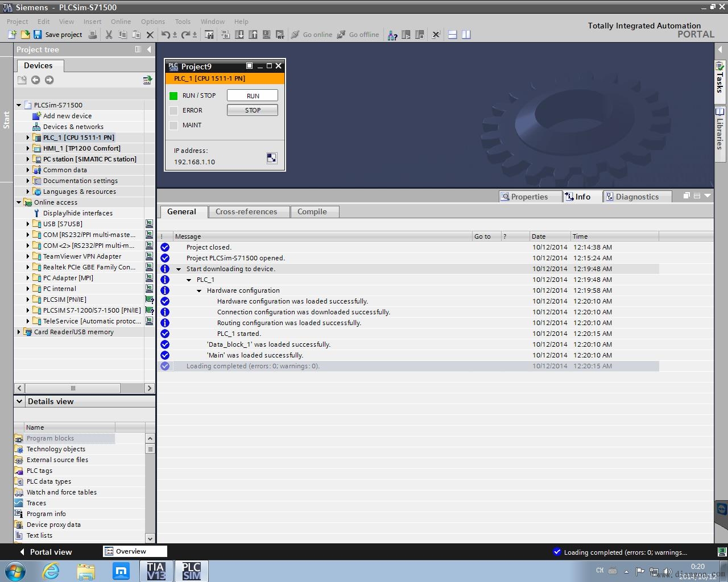Click the Delete X icon in toolbar
Image resolution: width=728 pixels, height=582 pixels.
pyautogui.click(x=150, y=35)
